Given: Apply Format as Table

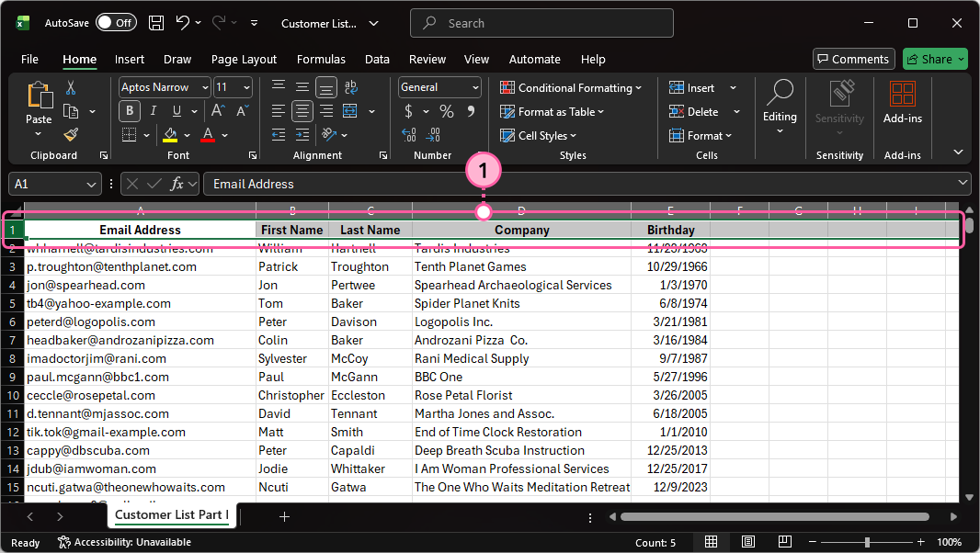Looking at the screenshot, I should 552,111.
